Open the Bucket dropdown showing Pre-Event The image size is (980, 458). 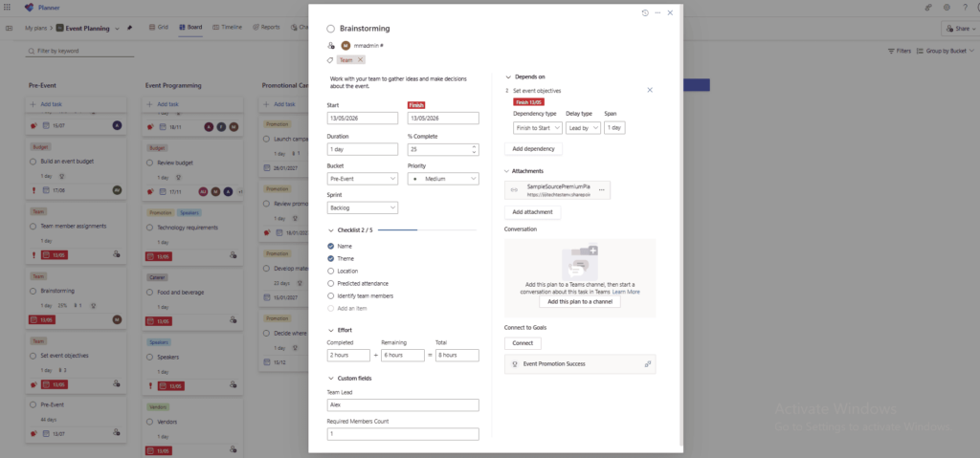point(363,179)
